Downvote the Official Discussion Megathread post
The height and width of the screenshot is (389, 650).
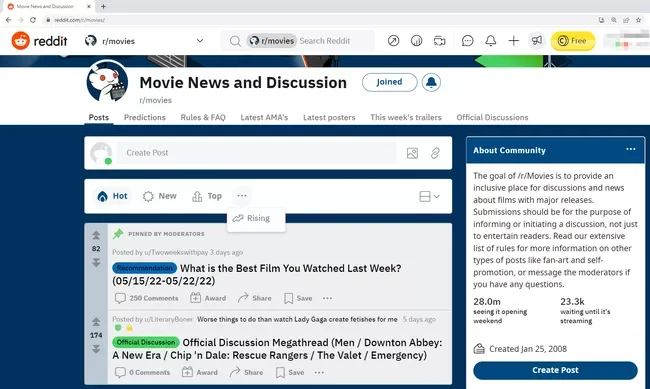pos(96,349)
